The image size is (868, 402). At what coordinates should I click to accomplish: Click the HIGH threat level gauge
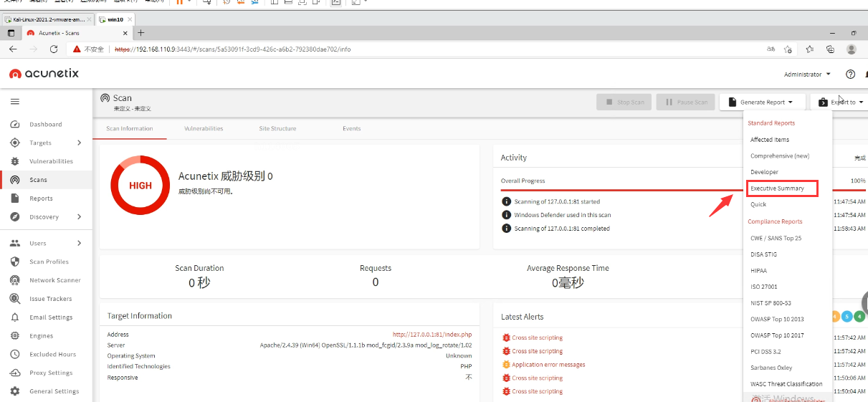coord(140,185)
